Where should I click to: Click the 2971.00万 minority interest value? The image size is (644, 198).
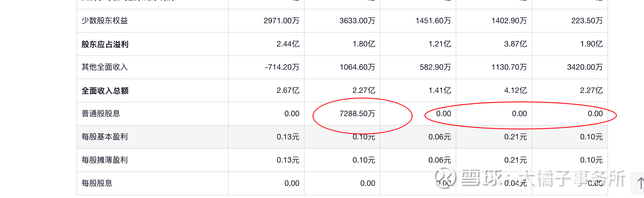click(281, 21)
